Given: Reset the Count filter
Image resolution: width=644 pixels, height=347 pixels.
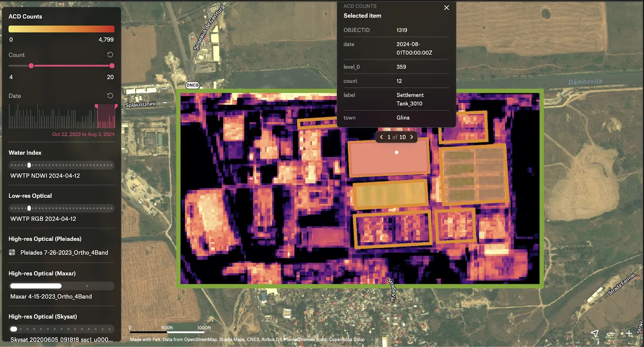Looking at the screenshot, I should [x=110, y=55].
